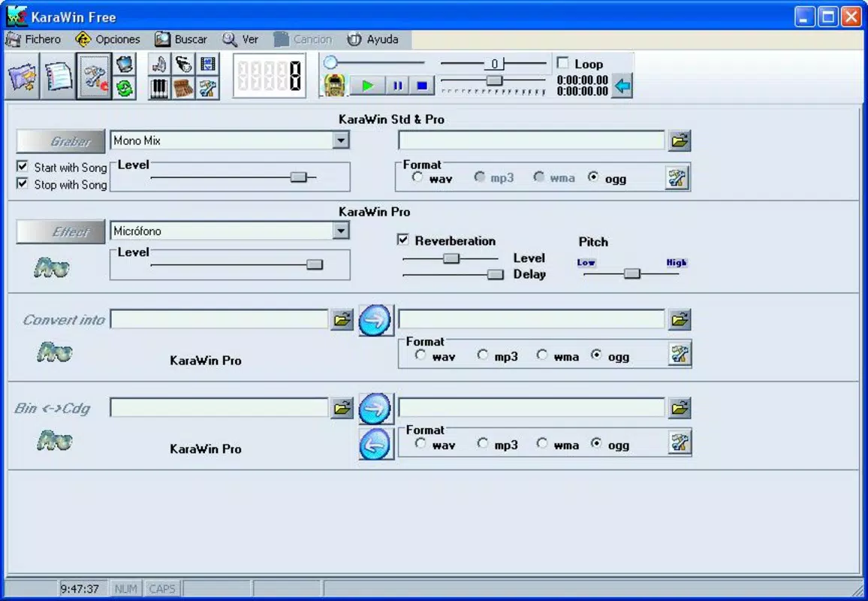Image resolution: width=868 pixels, height=601 pixels.
Task: Uncheck Start with Song
Action: pos(22,166)
